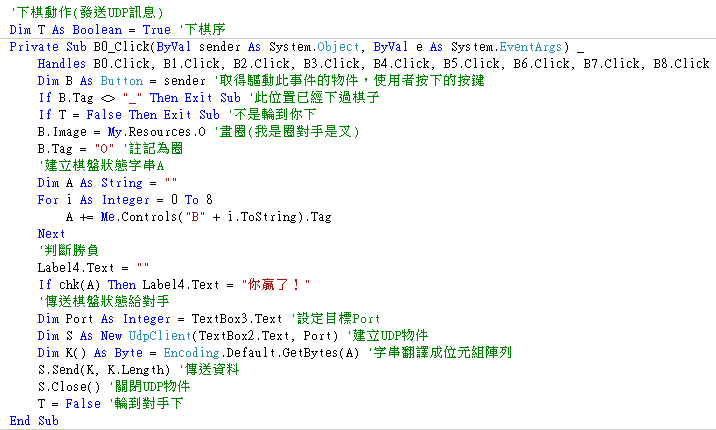Click the comment '判斷勝負
Viewport: 716px width, 430px height.
(x=68, y=251)
